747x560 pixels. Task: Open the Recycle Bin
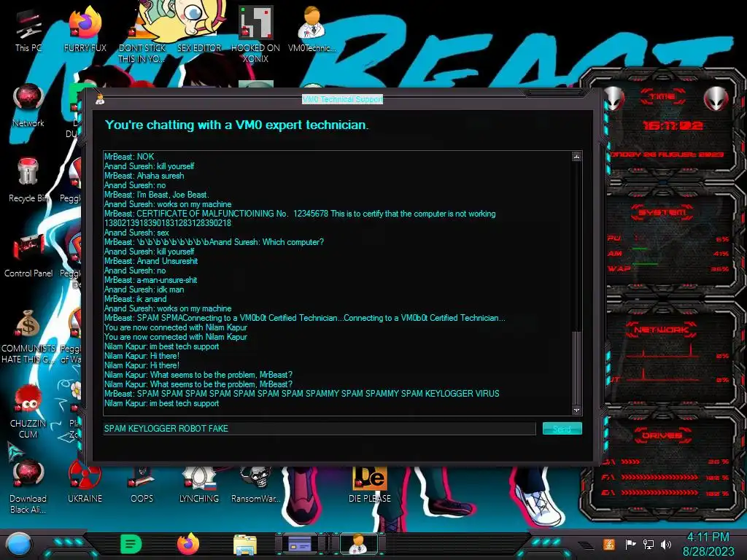[28, 180]
